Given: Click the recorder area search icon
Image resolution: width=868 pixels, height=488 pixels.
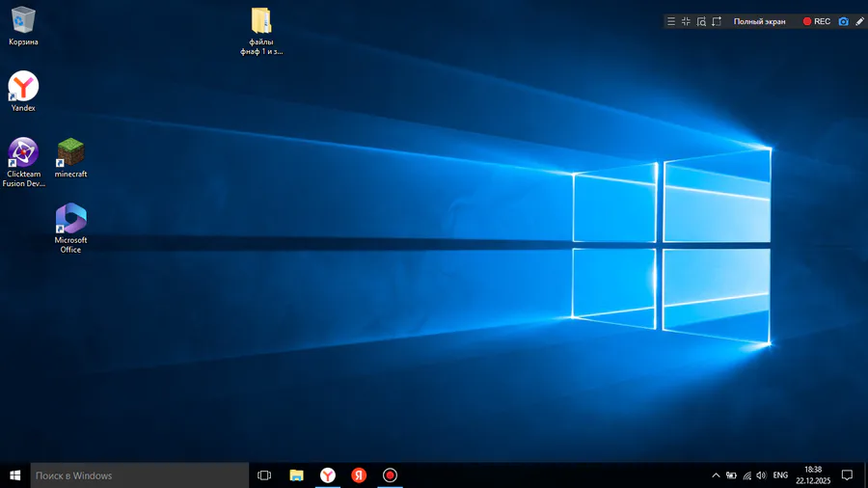Looking at the screenshot, I should [x=701, y=21].
